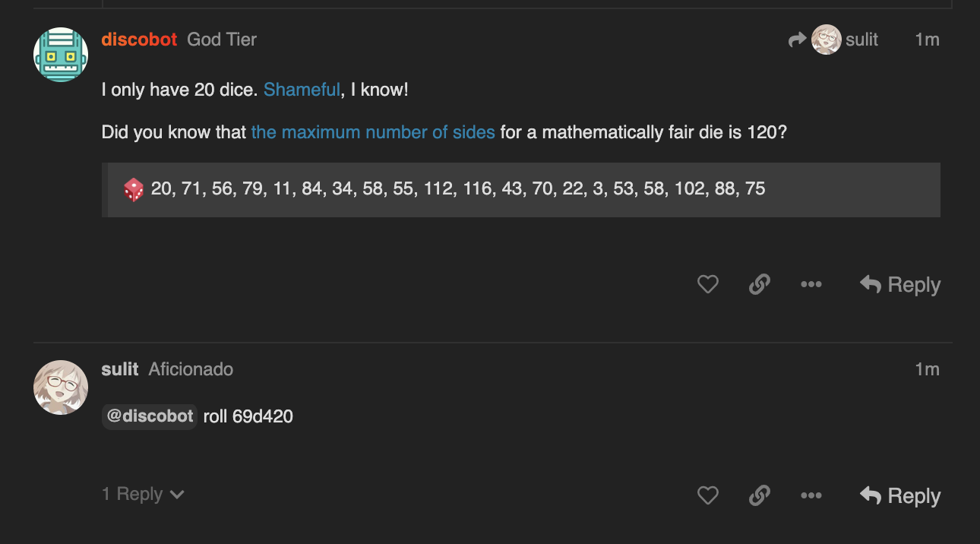Reply to sulit's post
Viewport: 980px width, 544px height.
click(x=900, y=496)
